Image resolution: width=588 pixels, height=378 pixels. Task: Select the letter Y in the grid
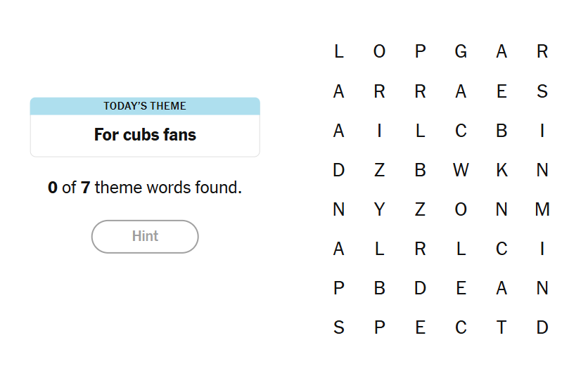coord(380,209)
